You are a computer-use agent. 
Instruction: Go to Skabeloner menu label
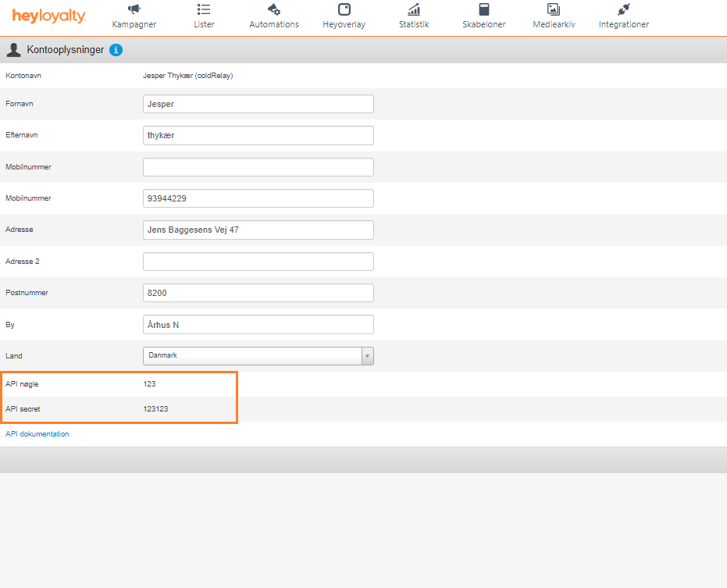click(x=484, y=24)
